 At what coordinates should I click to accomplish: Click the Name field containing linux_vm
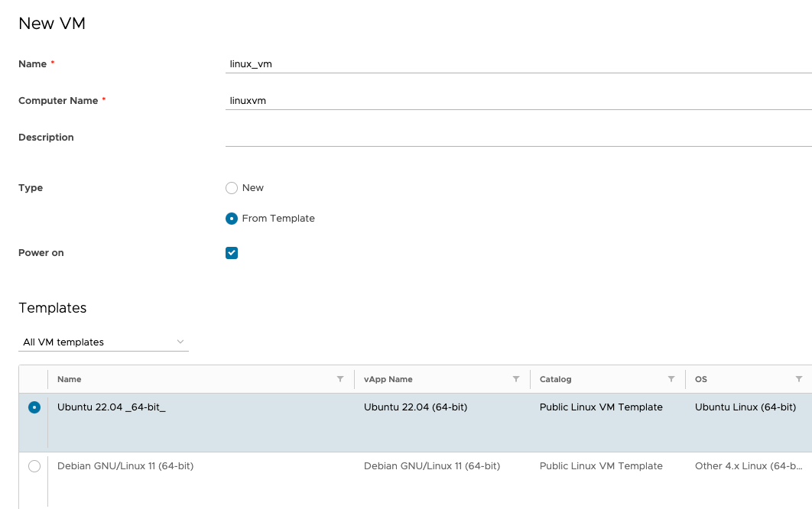click(x=517, y=64)
